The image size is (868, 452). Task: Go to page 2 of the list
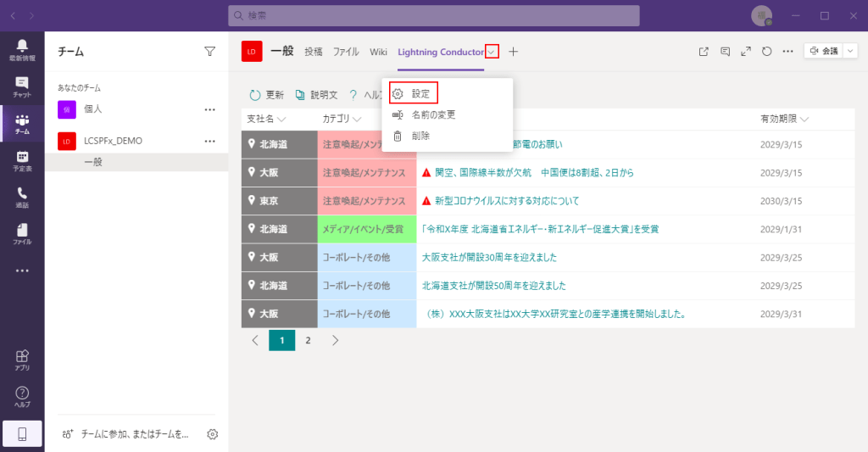point(308,340)
